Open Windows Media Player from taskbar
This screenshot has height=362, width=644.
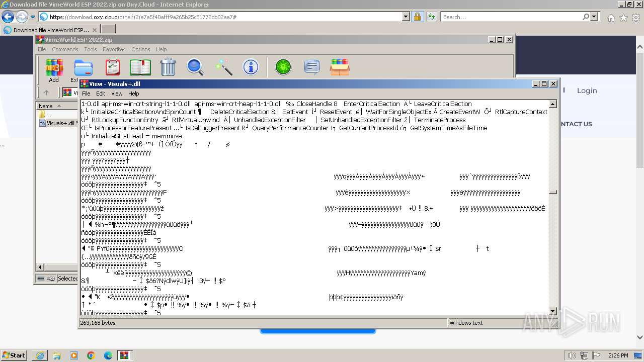(x=74, y=355)
